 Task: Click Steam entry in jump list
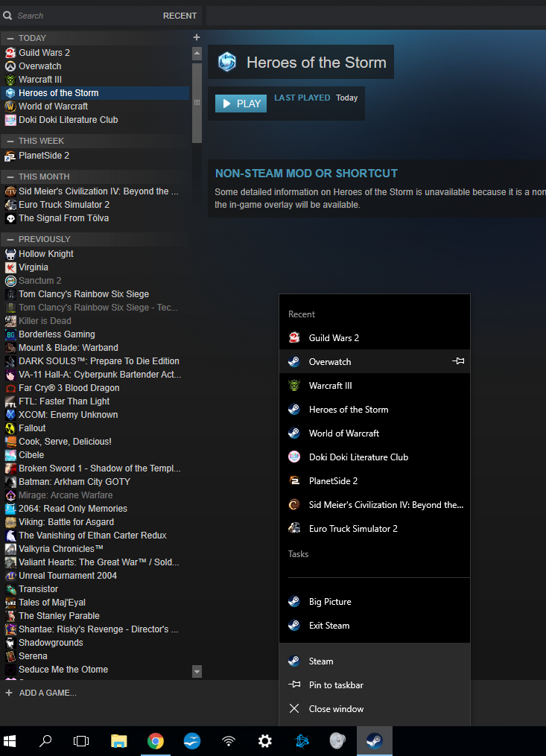(x=374, y=661)
